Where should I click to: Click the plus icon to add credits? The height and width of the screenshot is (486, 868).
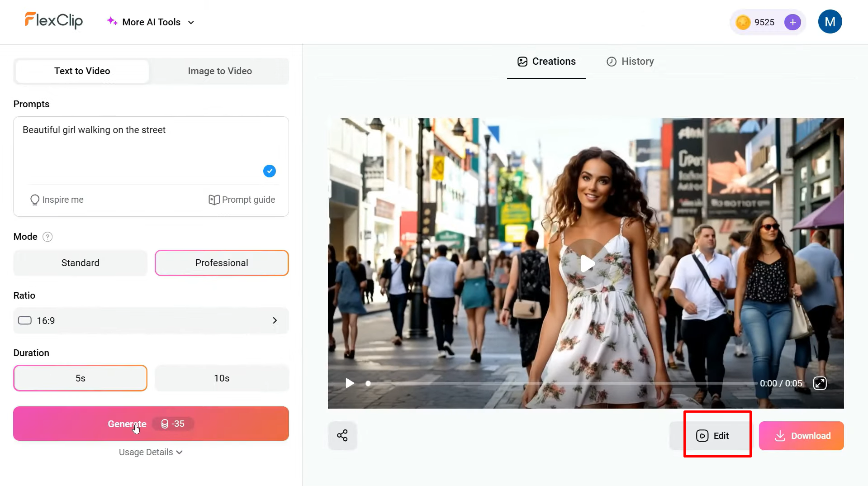pos(792,22)
